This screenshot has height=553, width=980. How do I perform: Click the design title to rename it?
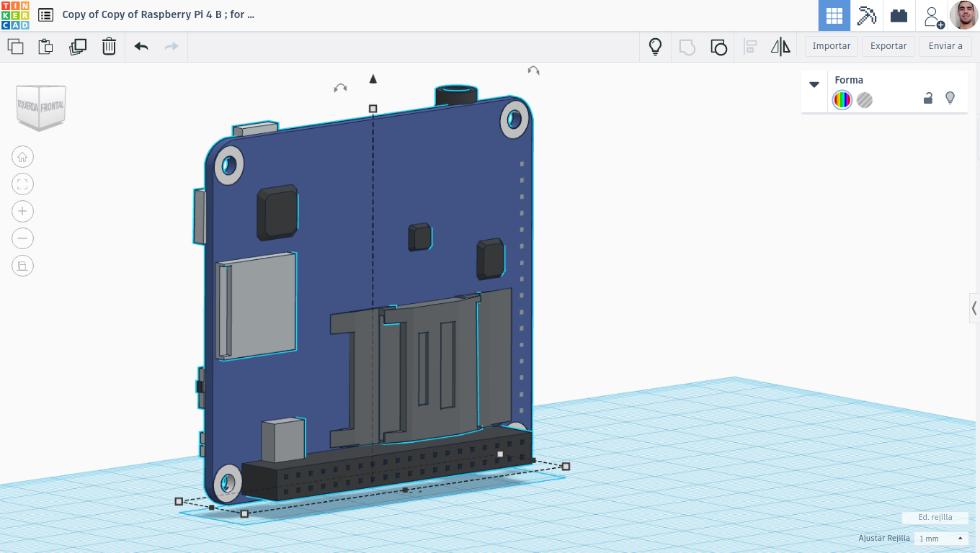[x=158, y=14]
